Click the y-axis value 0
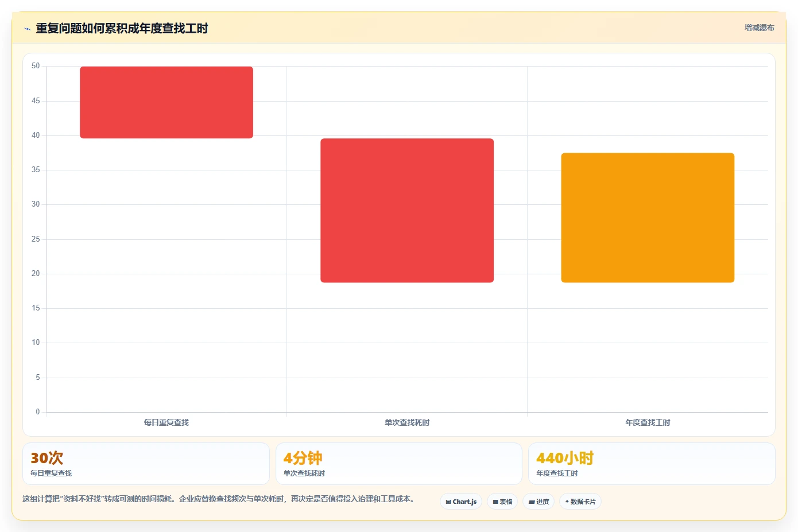The height and width of the screenshot is (532, 798). (x=38, y=411)
